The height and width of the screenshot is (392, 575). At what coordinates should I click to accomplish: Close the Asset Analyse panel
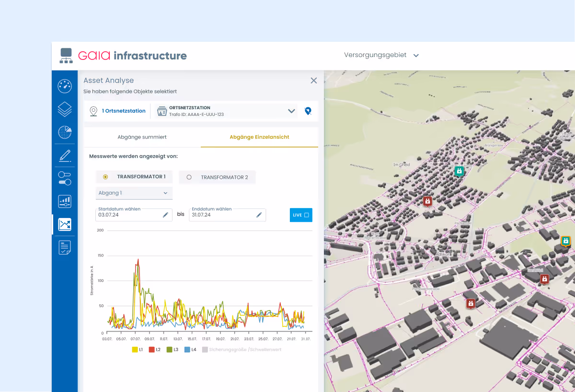click(314, 81)
